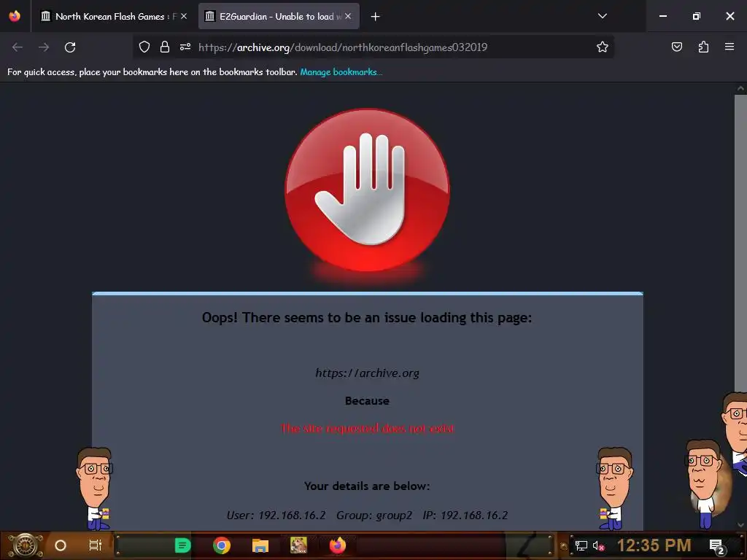The image size is (747, 560).
Task: Open the steampunk Start button
Action: (26, 545)
